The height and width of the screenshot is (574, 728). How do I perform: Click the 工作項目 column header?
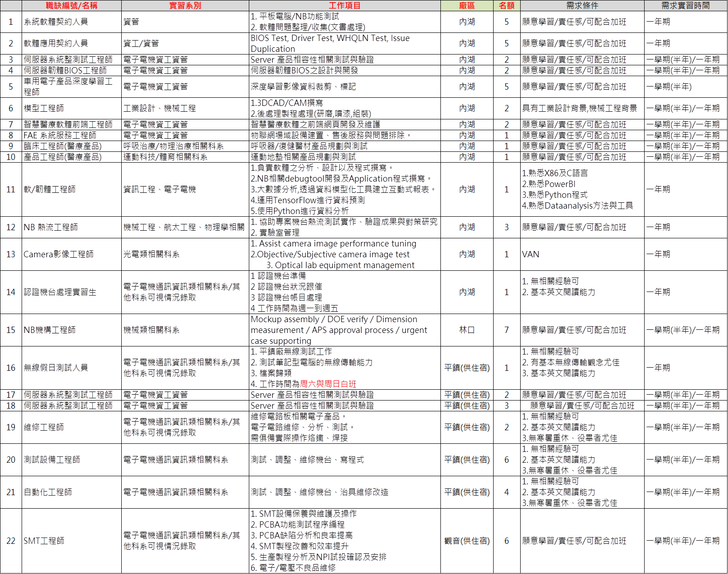click(x=344, y=5)
